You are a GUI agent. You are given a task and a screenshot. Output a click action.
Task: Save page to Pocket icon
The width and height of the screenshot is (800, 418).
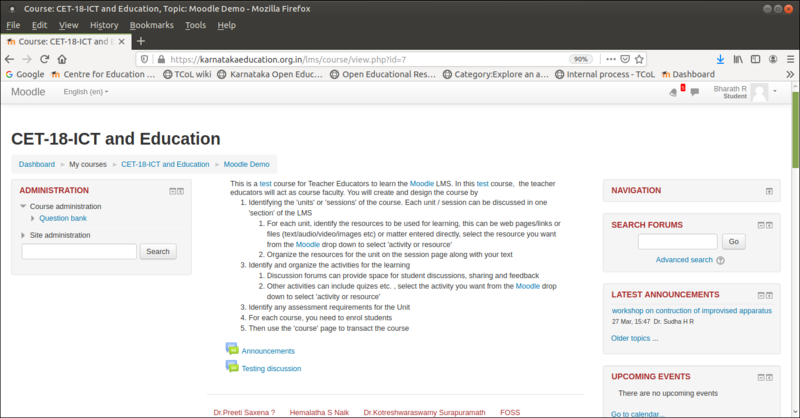click(x=625, y=59)
